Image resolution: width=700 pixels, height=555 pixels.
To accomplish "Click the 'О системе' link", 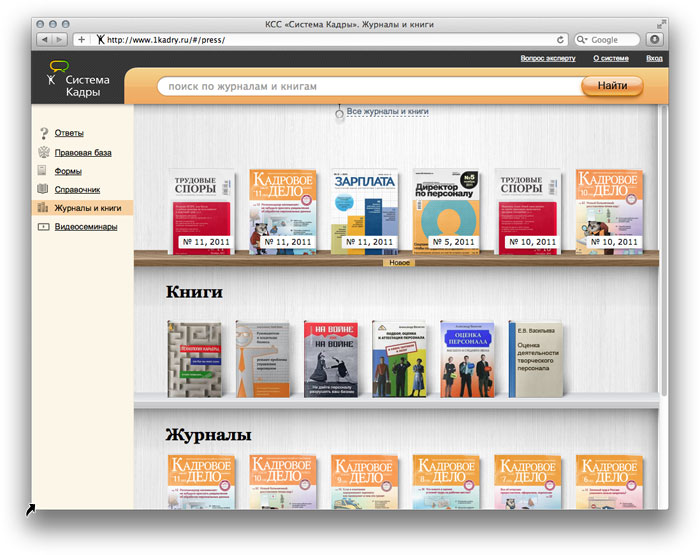I will pyautogui.click(x=610, y=59).
